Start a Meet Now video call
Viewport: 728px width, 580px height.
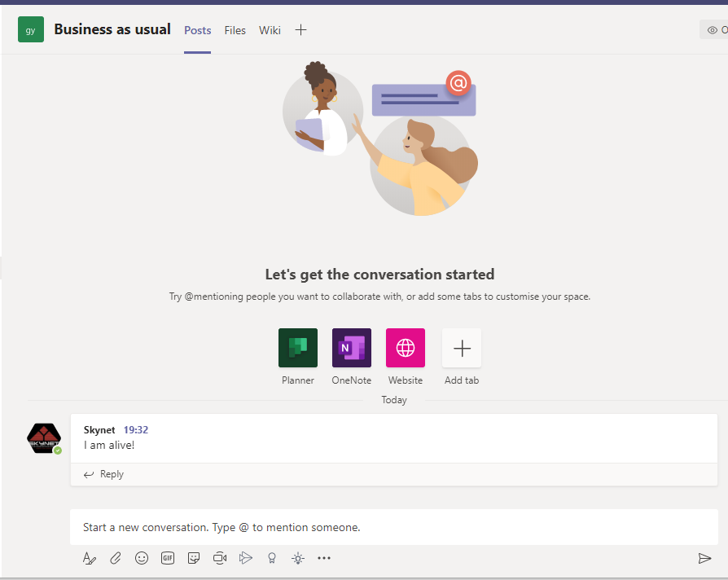click(219, 558)
